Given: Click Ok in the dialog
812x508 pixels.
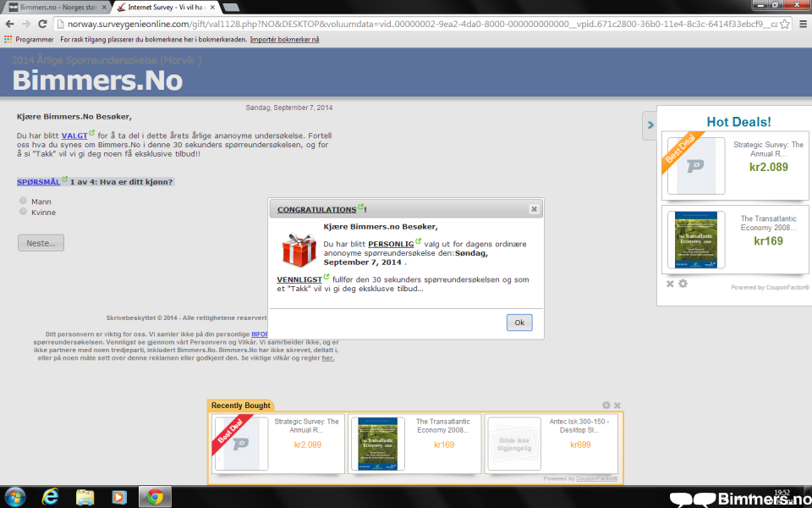Looking at the screenshot, I should [x=519, y=323].
